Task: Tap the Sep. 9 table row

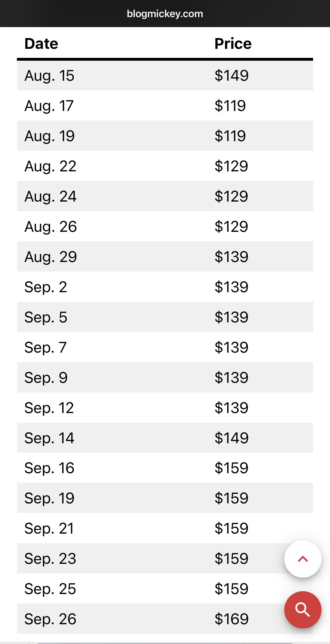Action: coord(165,378)
